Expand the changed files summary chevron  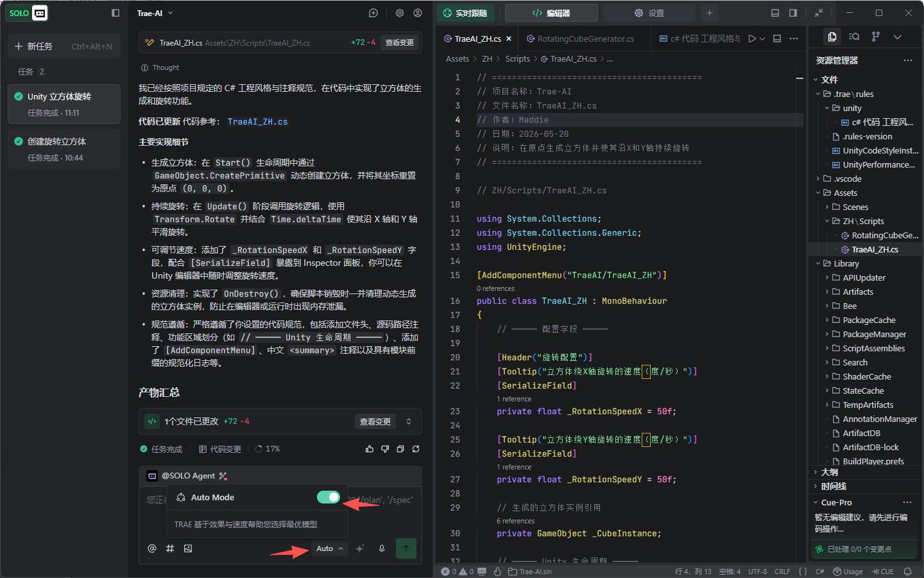pyautogui.click(x=409, y=421)
